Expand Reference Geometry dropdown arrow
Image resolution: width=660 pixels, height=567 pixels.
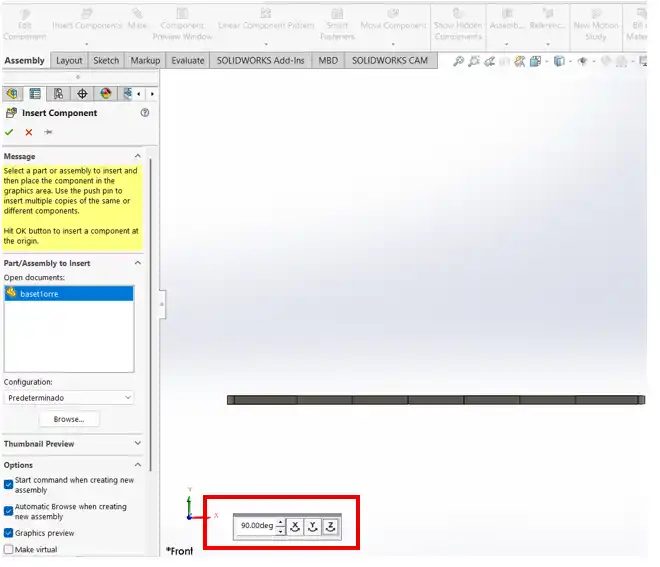click(548, 44)
